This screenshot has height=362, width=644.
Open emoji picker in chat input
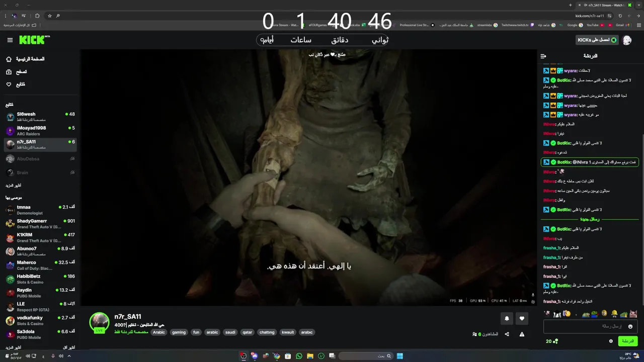click(630, 327)
